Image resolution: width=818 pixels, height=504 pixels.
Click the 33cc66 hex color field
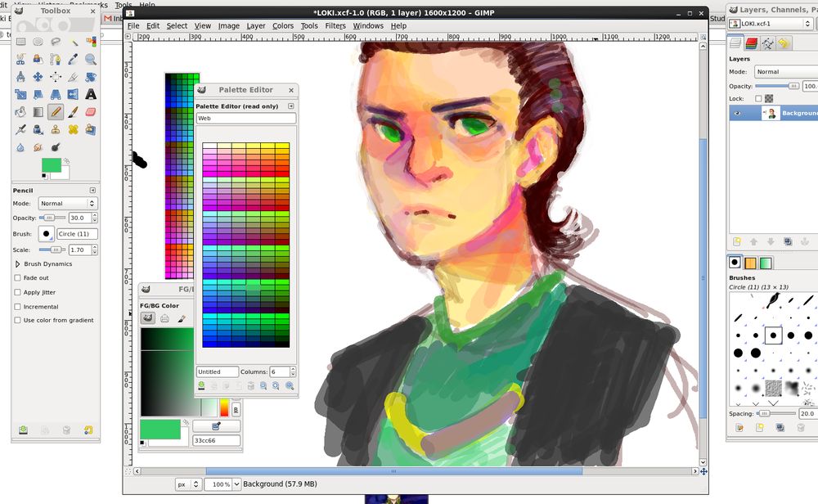217,440
